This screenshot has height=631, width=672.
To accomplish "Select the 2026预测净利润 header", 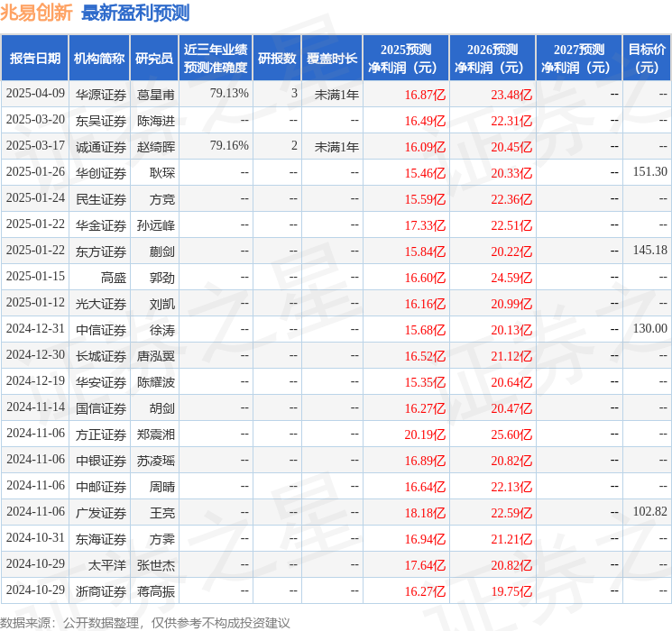I will point(492,59).
